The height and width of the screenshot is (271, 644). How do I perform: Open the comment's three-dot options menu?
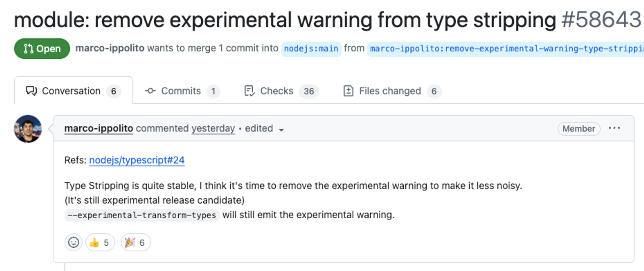coord(614,128)
